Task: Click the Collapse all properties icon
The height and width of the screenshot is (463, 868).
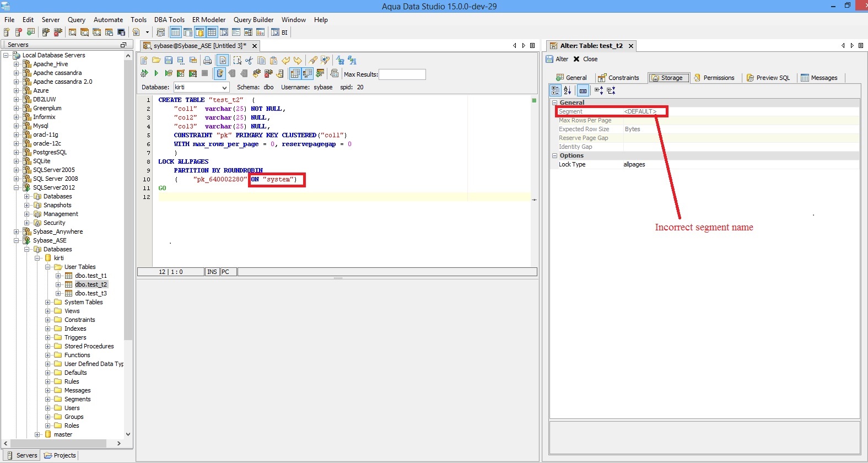Action: (x=611, y=90)
